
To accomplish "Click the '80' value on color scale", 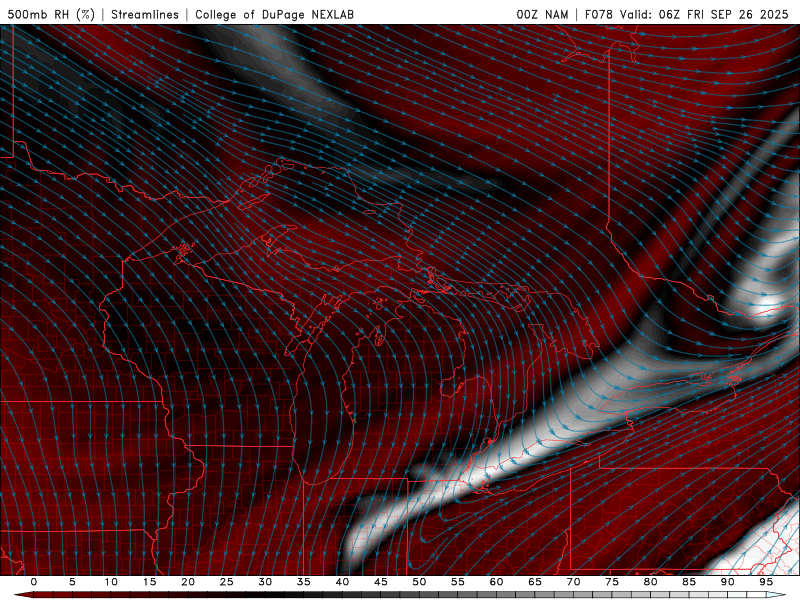I will (651, 582).
